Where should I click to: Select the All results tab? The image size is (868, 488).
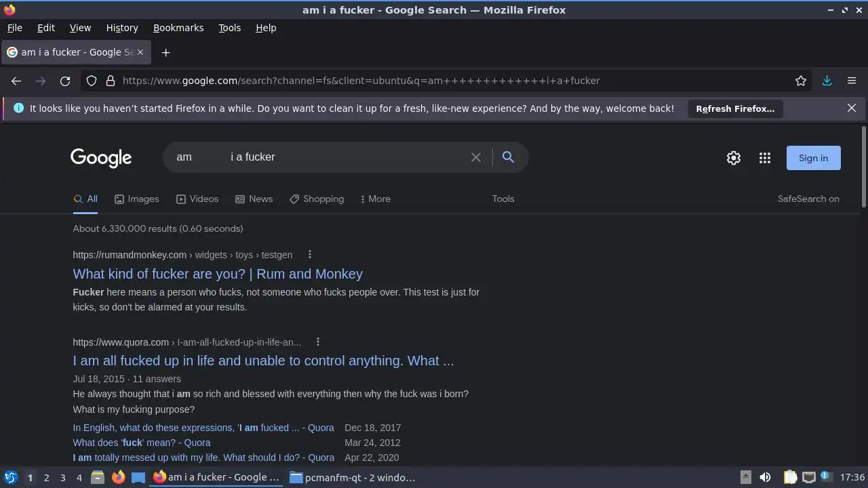coord(85,199)
